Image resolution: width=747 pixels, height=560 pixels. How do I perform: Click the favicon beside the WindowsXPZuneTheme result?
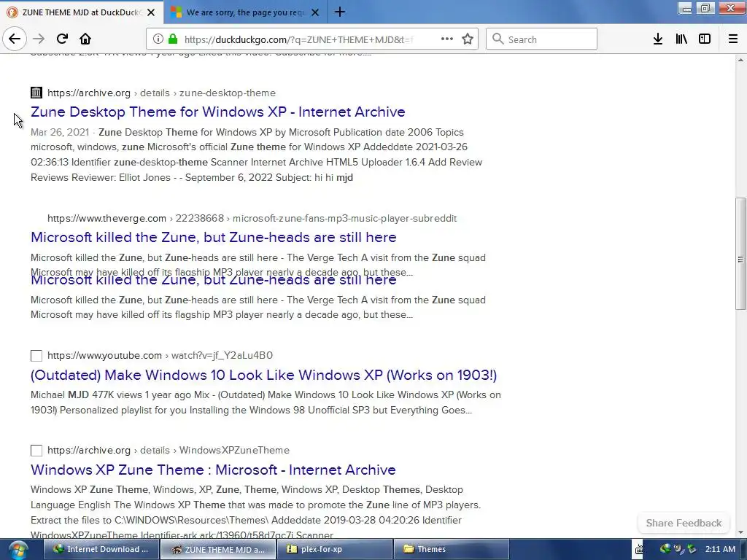[x=36, y=450]
